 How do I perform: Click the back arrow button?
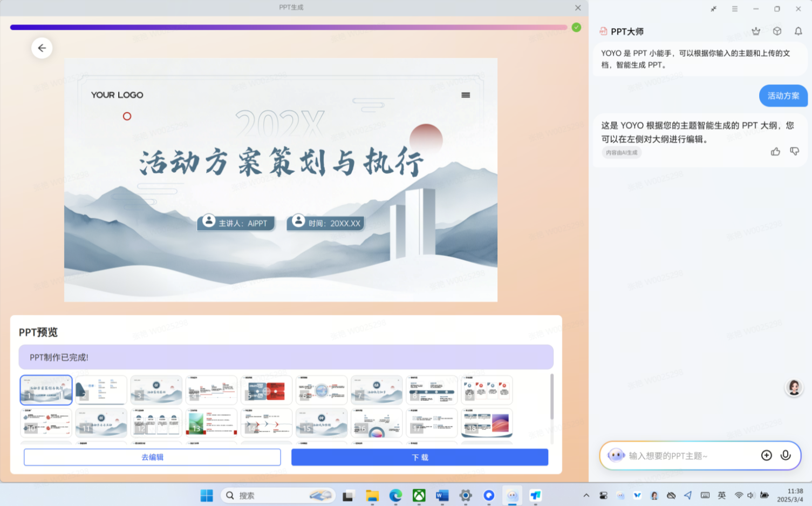(42, 48)
